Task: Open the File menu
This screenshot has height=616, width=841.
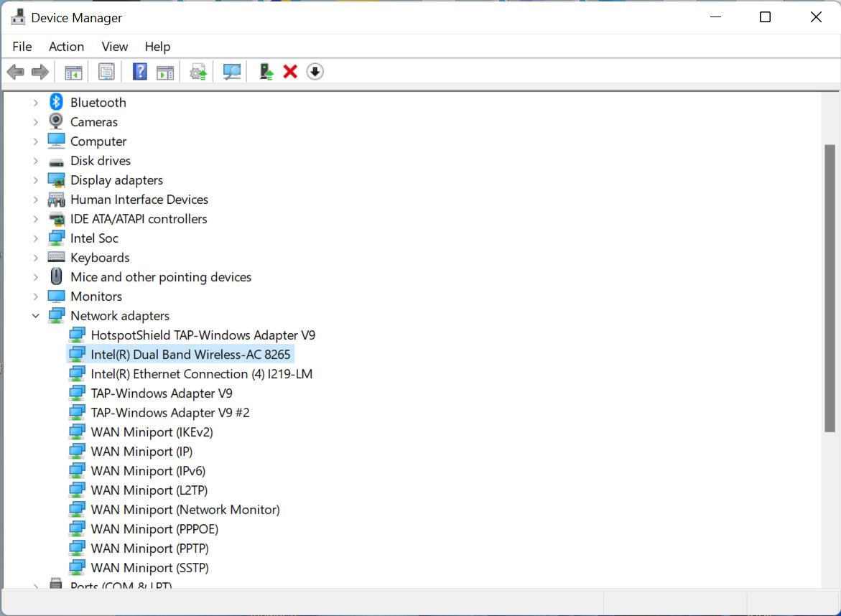Action: pyautogui.click(x=22, y=47)
